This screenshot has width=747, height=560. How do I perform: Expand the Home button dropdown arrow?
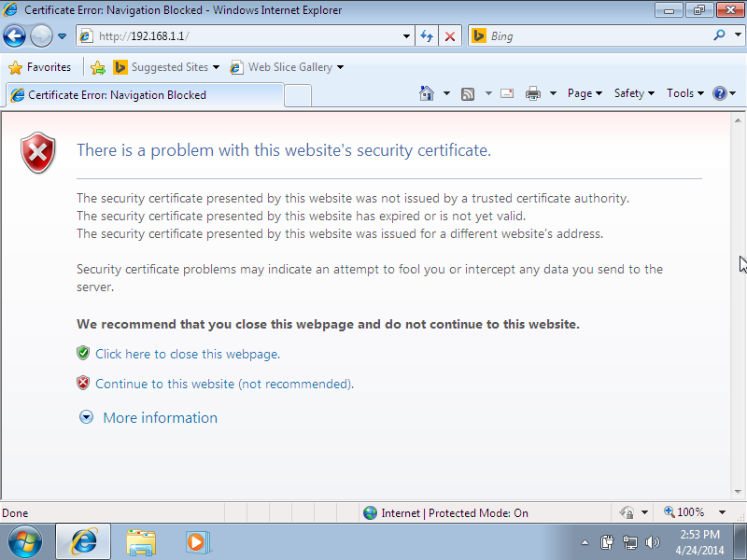pyautogui.click(x=446, y=93)
